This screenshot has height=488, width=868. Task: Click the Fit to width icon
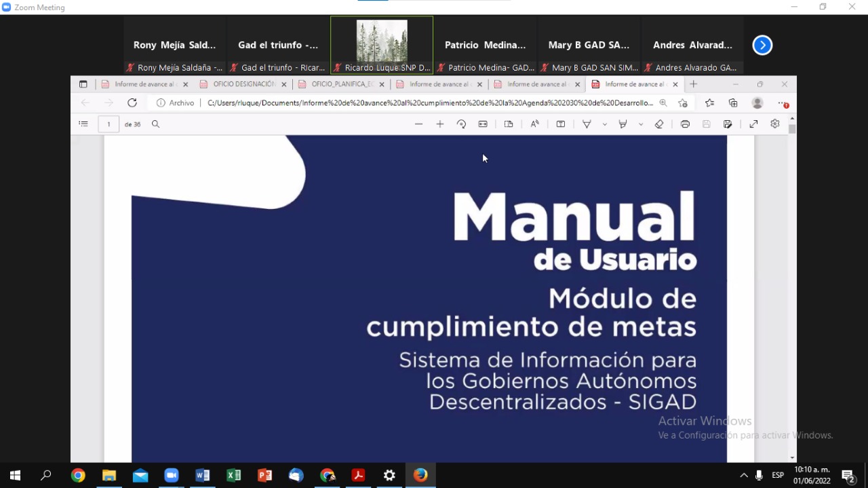coord(483,124)
